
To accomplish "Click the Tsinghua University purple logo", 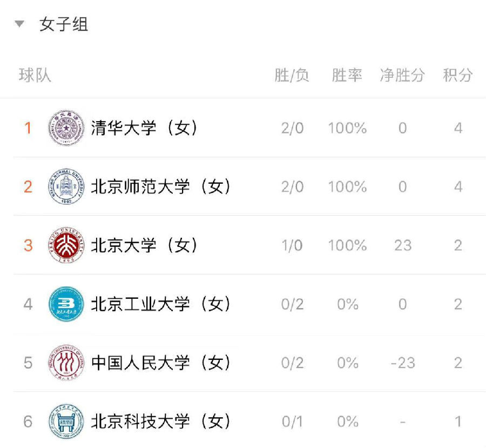I will (x=66, y=128).
